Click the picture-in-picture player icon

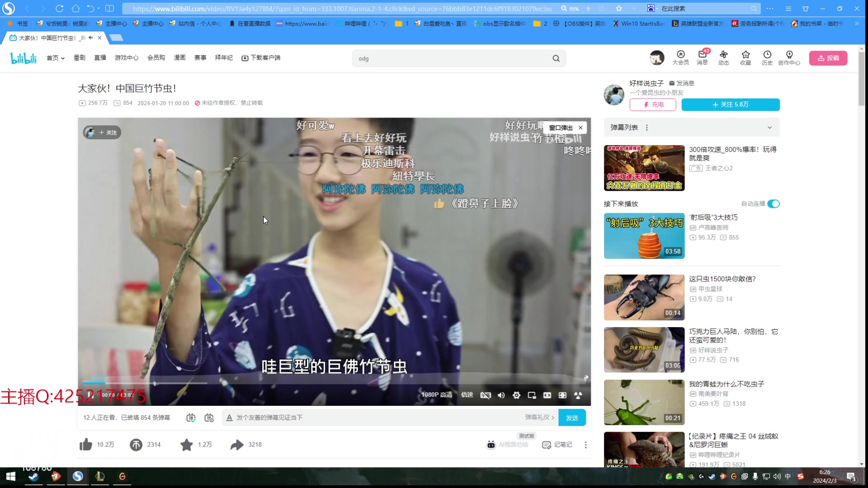tap(532, 395)
